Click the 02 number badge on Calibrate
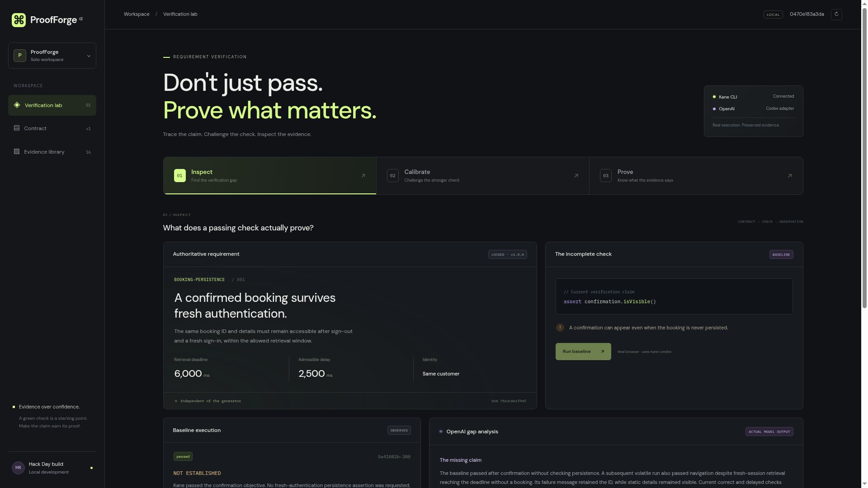 click(x=393, y=176)
